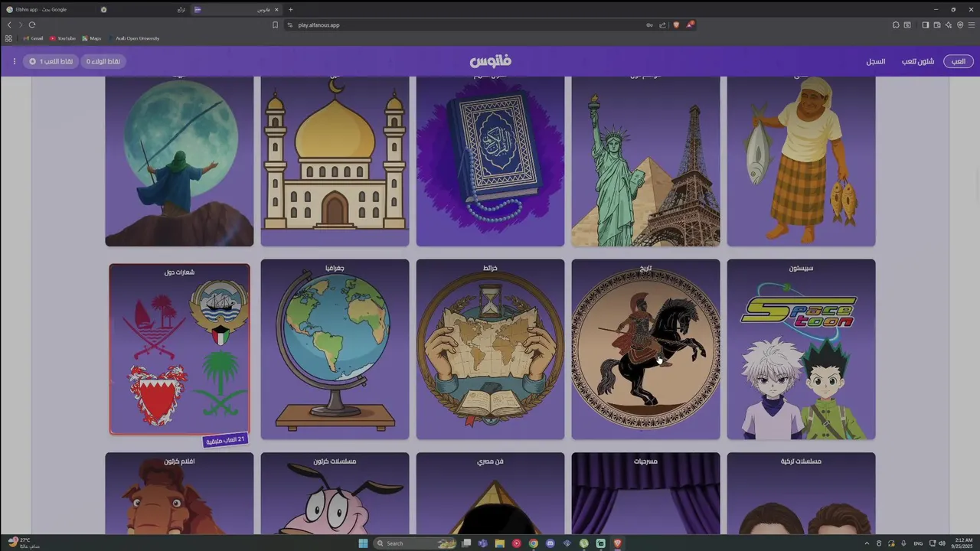
Task: Open the extensions puzzle icon
Action: 896,24
